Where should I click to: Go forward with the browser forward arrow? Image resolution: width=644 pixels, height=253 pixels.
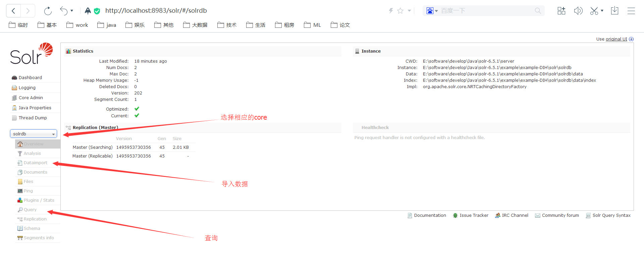(28, 11)
